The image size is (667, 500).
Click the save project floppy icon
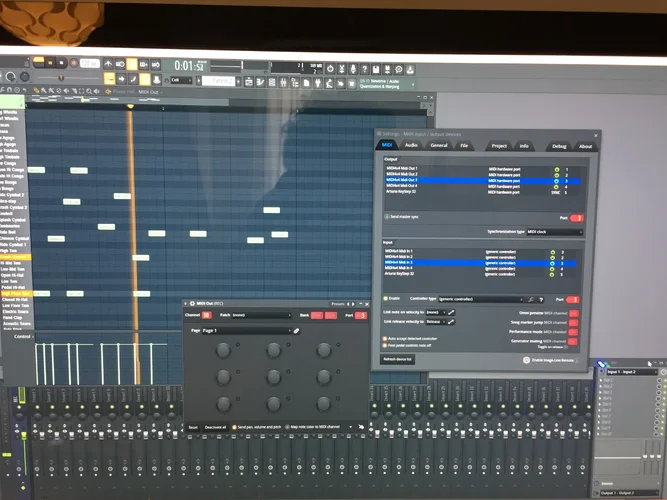(376, 69)
